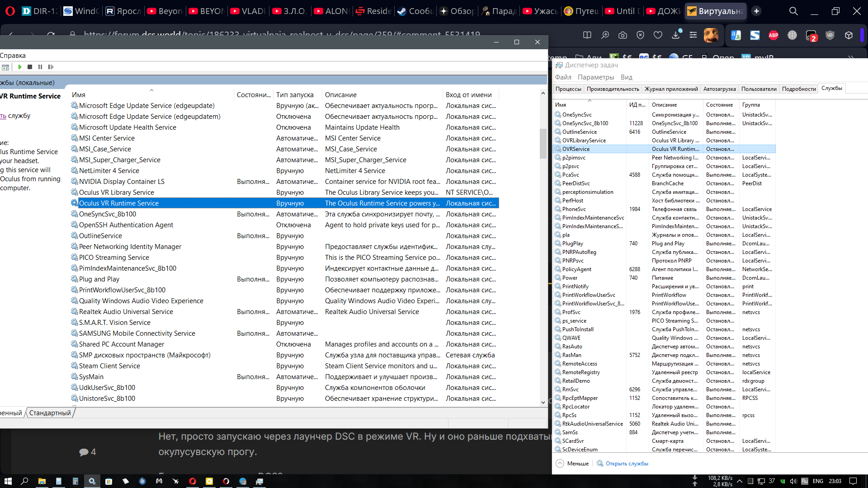The width and height of the screenshot is (868, 488).
Task: Select the Oculus VR Library Service row
Action: tap(284, 192)
